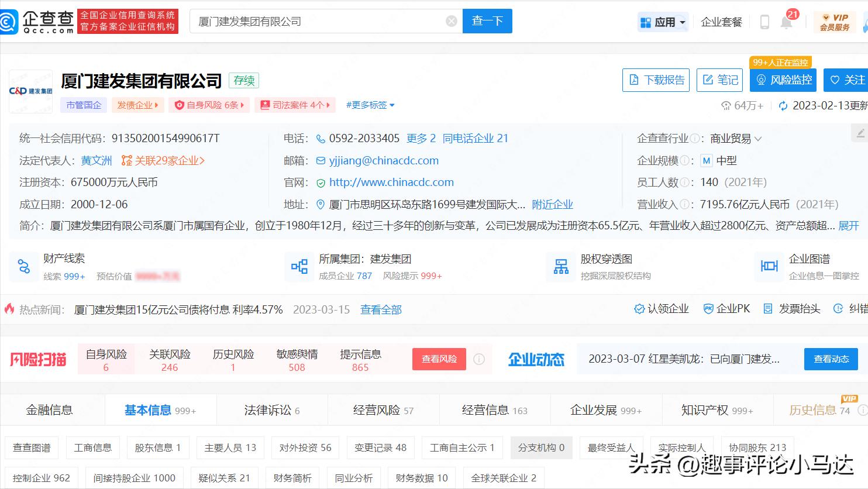Open the 笔记 notes tool
Screen dimensions: 868x489
719,80
